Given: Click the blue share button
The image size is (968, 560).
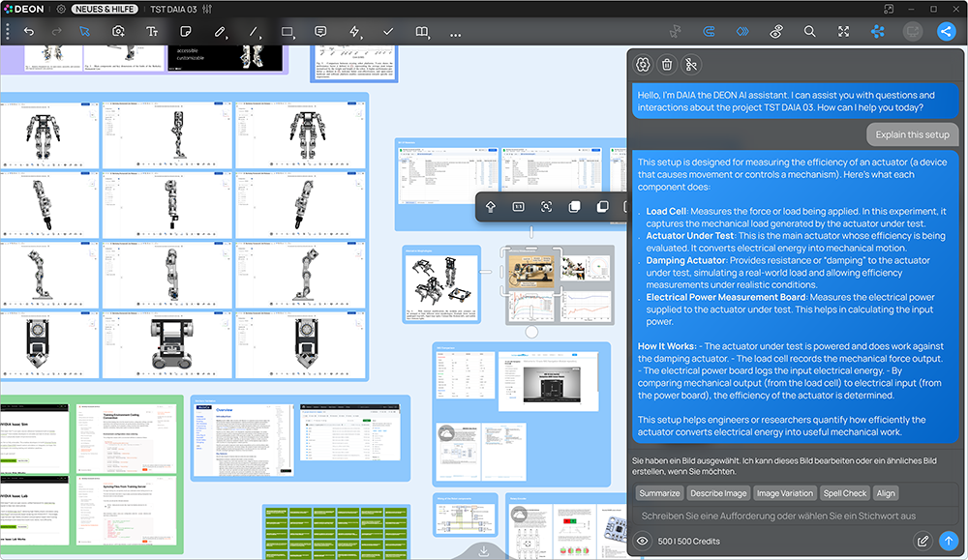Looking at the screenshot, I should click(x=946, y=31).
